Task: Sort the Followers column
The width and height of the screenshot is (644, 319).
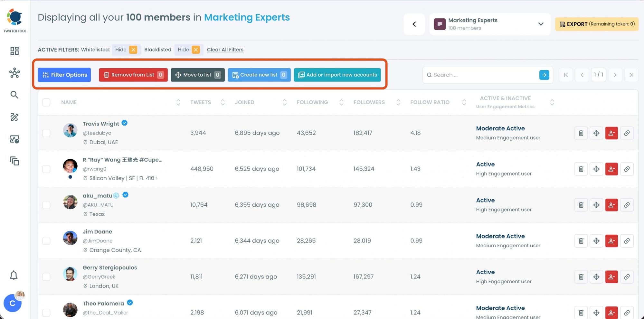Action: point(399,102)
